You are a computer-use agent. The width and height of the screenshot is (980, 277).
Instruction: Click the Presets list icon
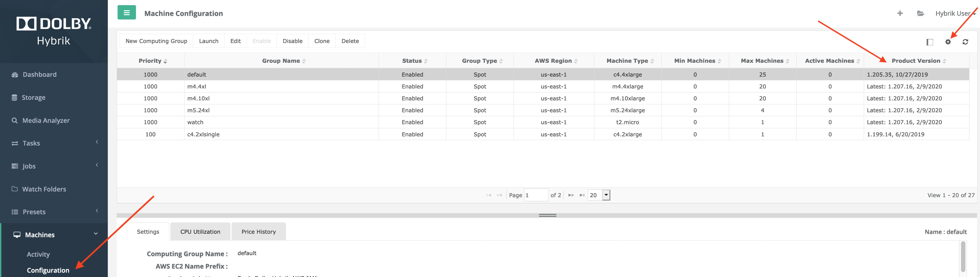(x=15, y=212)
